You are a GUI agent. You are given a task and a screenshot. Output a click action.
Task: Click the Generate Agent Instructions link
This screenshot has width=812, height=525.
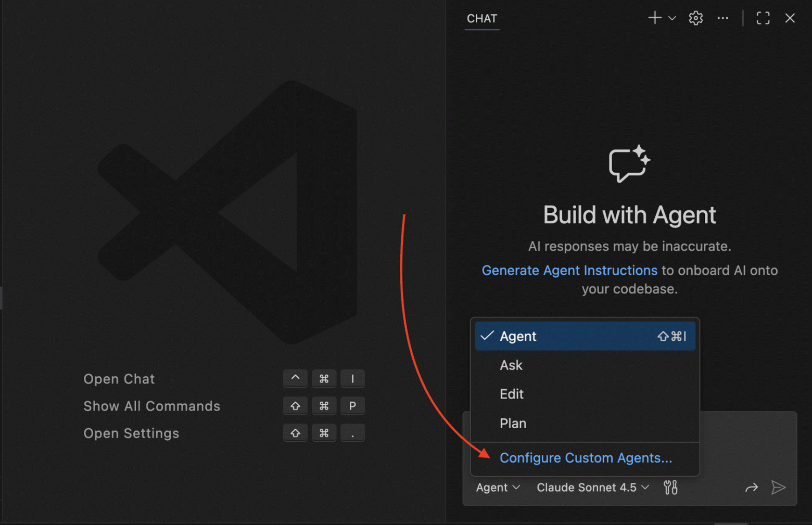(x=569, y=270)
